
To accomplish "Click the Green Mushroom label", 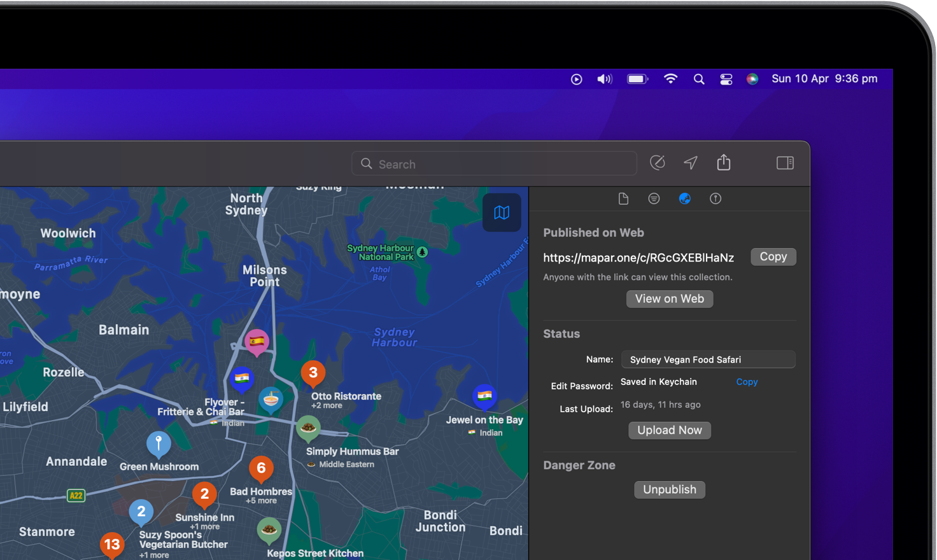I will pyautogui.click(x=159, y=467).
